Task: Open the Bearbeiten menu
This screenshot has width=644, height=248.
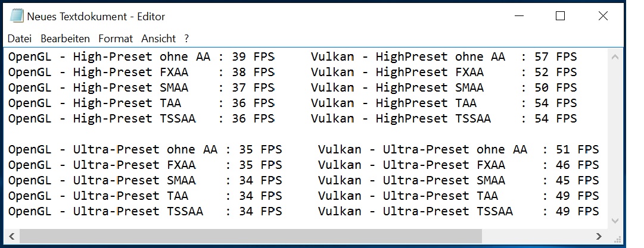Action: click(66, 39)
